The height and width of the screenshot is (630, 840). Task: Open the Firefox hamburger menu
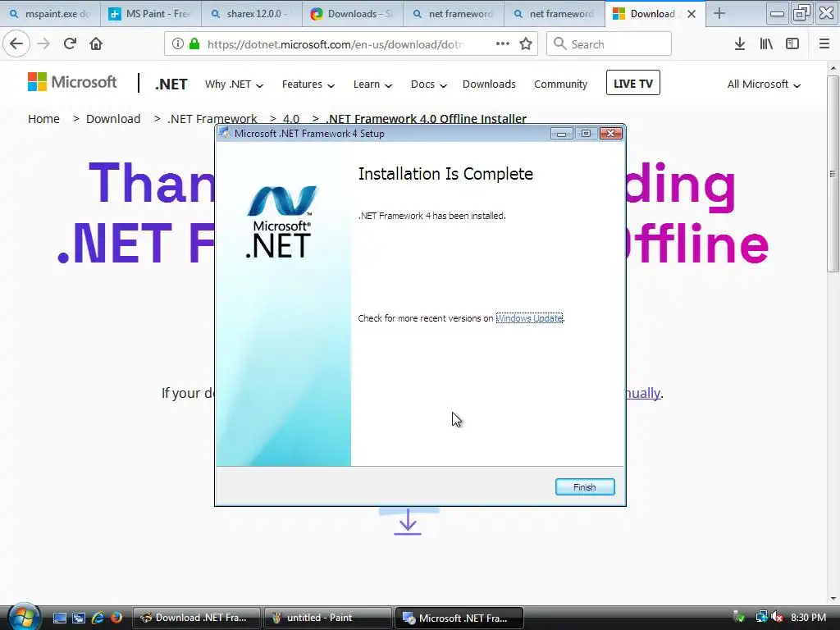point(824,44)
